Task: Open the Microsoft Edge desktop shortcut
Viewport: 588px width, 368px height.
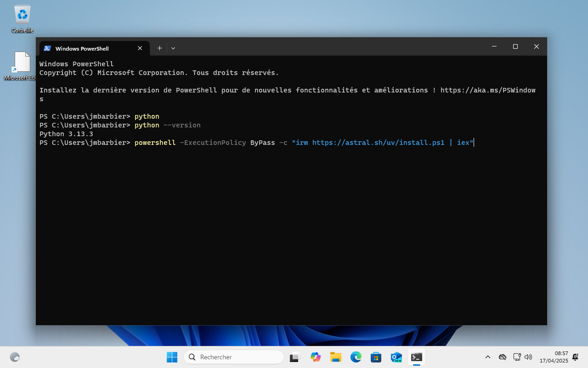Action: pyautogui.click(x=21, y=66)
